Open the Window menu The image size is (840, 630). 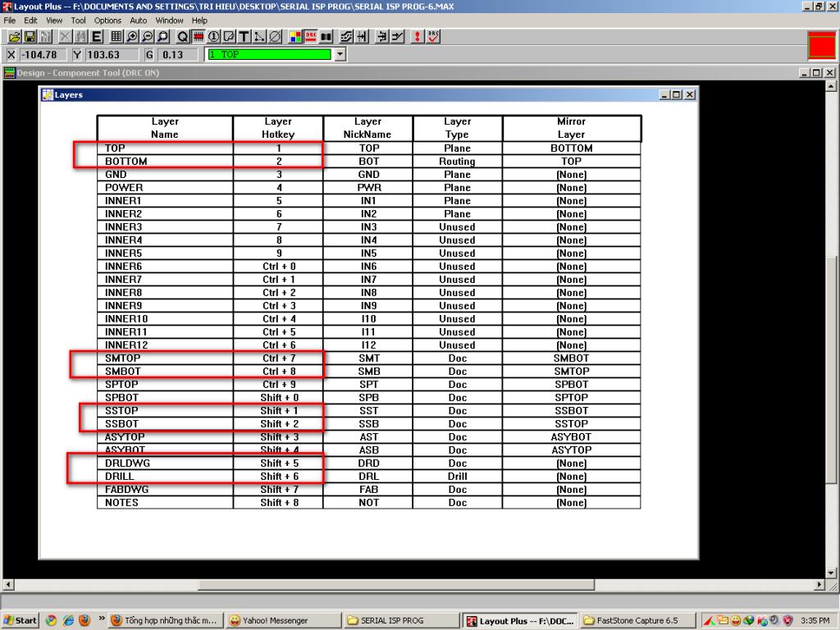click(x=169, y=21)
